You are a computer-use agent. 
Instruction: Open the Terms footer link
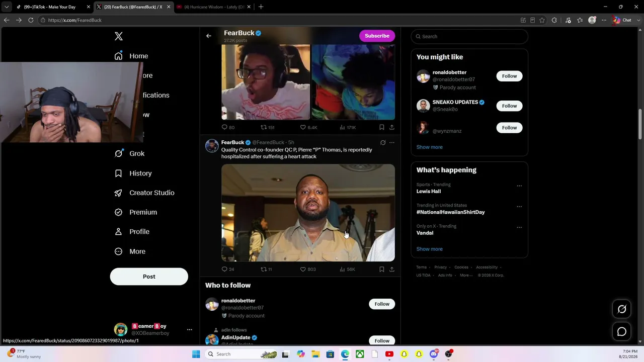click(x=421, y=267)
